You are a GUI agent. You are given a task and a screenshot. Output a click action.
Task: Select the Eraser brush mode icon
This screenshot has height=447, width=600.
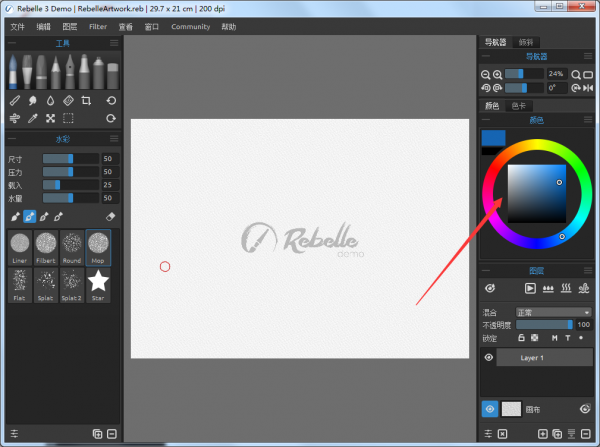[111, 216]
